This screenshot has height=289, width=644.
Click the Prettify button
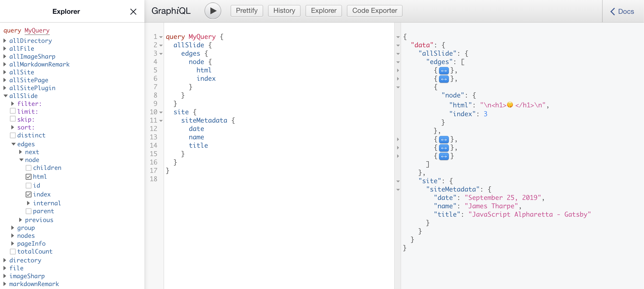[247, 11]
